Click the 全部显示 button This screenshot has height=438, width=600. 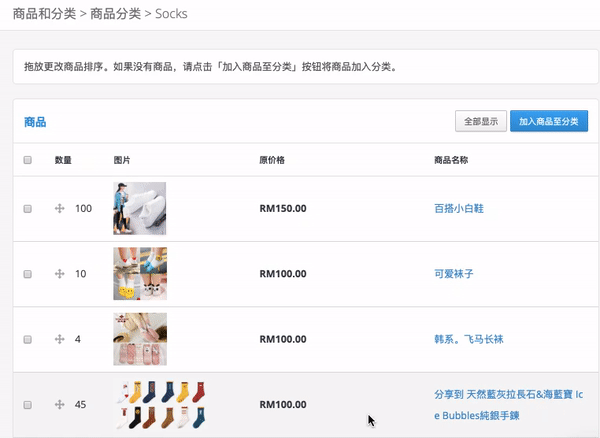(x=481, y=121)
